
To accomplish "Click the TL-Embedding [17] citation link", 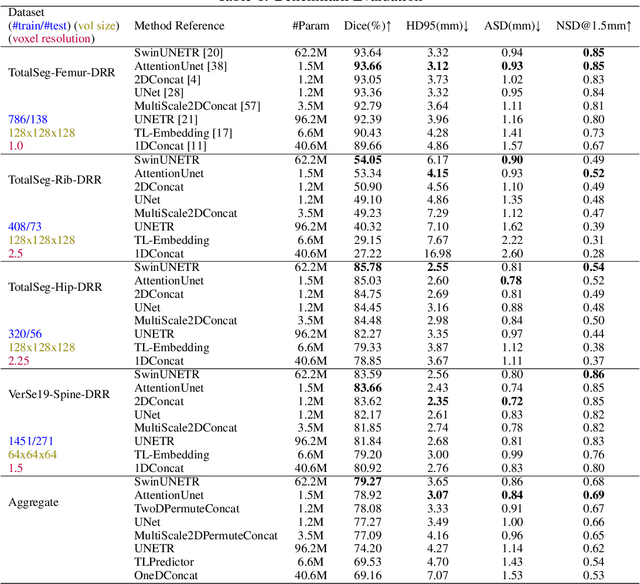I will [x=182, y=132].
